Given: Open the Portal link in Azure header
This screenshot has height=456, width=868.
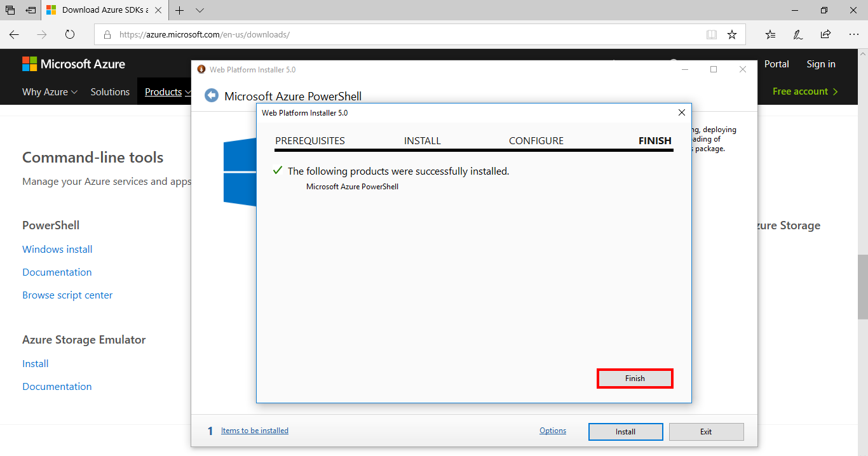Looking at the screenshot, I should (776, 64).
